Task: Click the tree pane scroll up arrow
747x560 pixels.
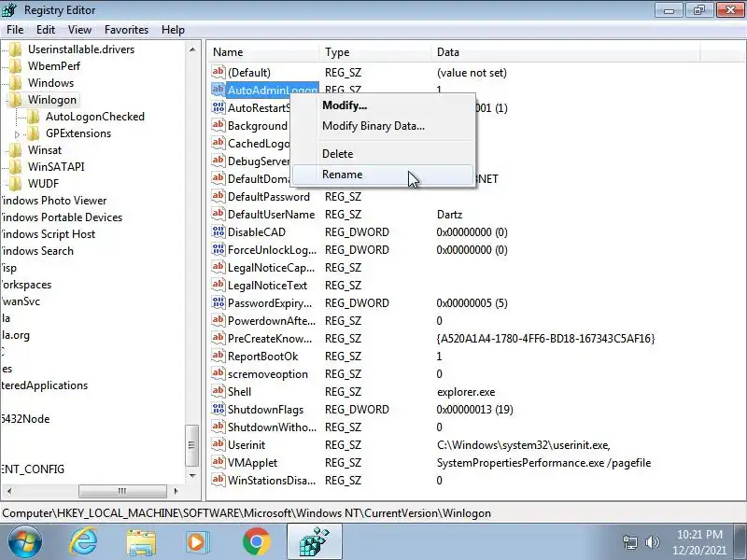Action: 192,49
